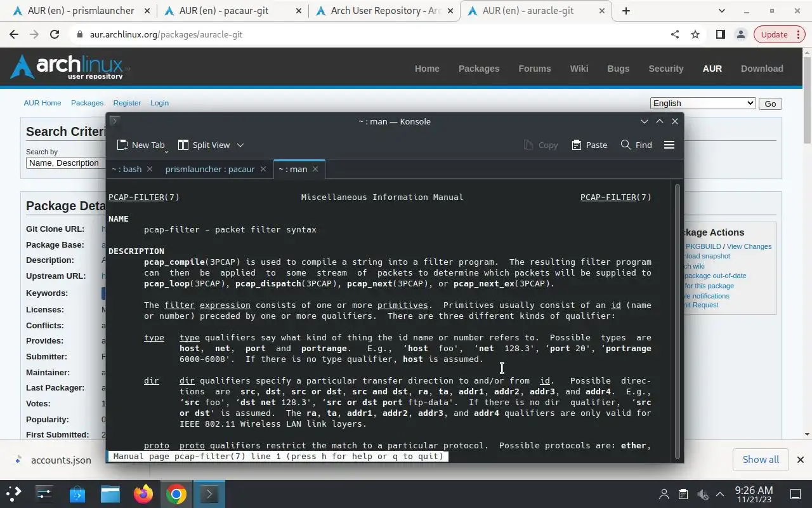The width and height of the screenshot is (812, 508).
Task: Click the Split View icon in Konsole
Action: tap(183, 145)
